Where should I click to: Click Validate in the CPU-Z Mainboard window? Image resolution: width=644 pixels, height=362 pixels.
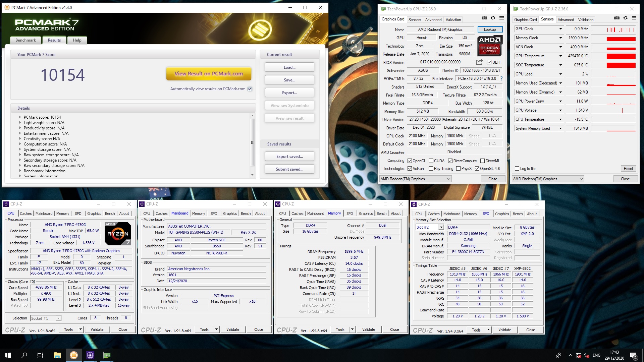pyautogui.click(x=233, y=329)
